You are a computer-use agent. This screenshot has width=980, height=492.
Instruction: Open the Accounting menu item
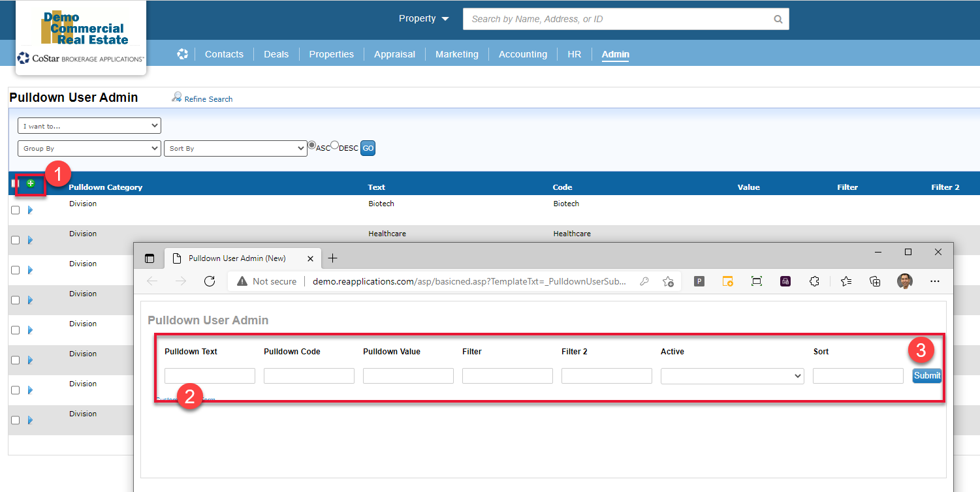522,54
